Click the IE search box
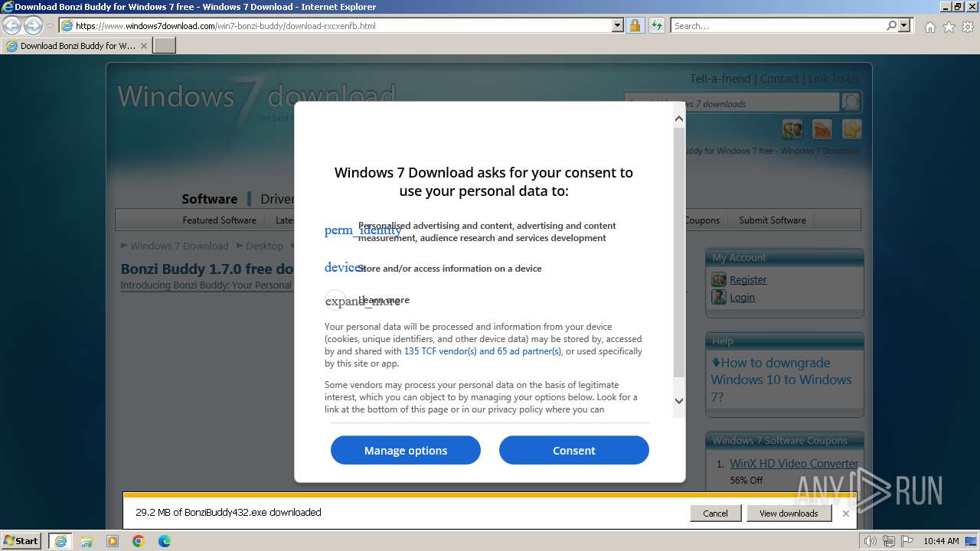Image resolution: width=980 pixels, height=551 pixels. pyautogui.click(x=778, y=25)
